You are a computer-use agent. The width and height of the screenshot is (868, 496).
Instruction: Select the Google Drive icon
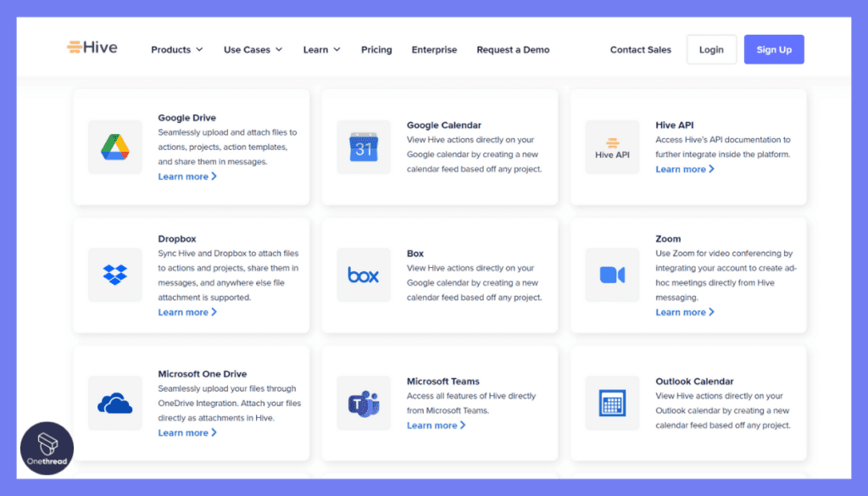click(115, 148)
